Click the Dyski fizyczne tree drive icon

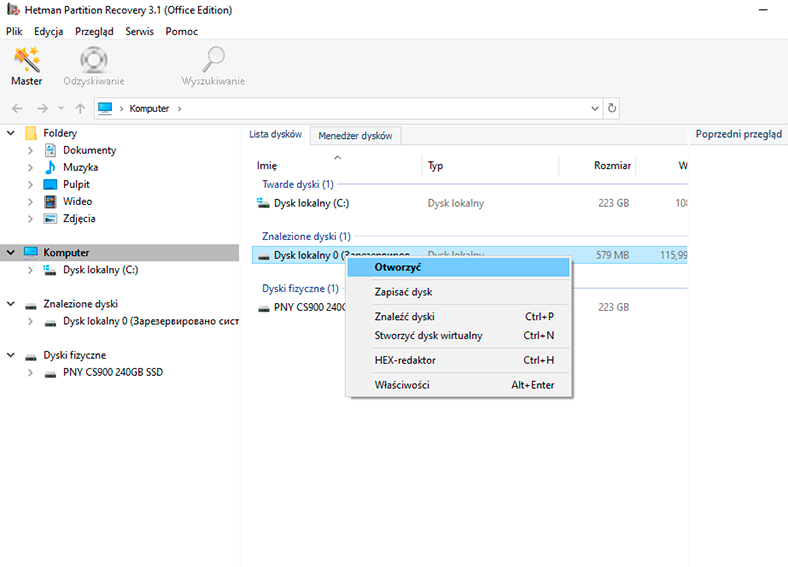31,357
